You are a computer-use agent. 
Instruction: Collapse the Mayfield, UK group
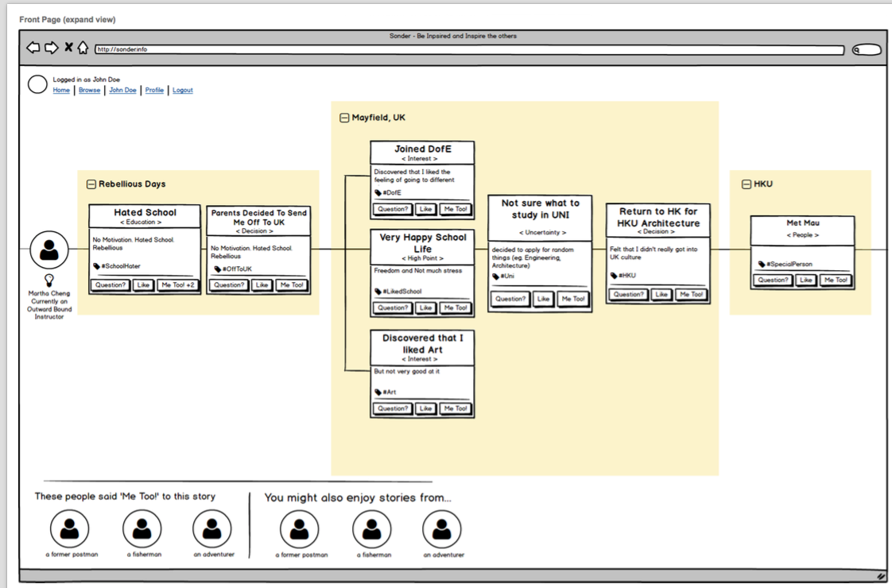coord(344,118)
